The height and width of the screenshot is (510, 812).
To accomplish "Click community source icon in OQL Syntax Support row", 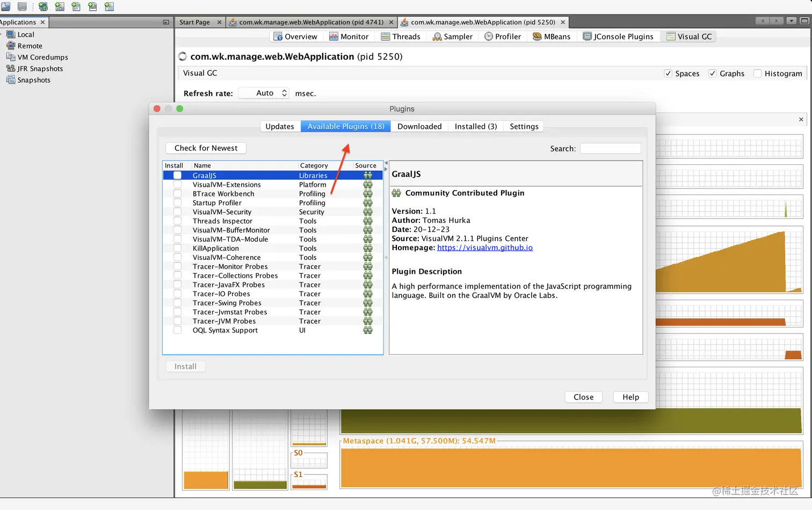I will coord(368,330).
